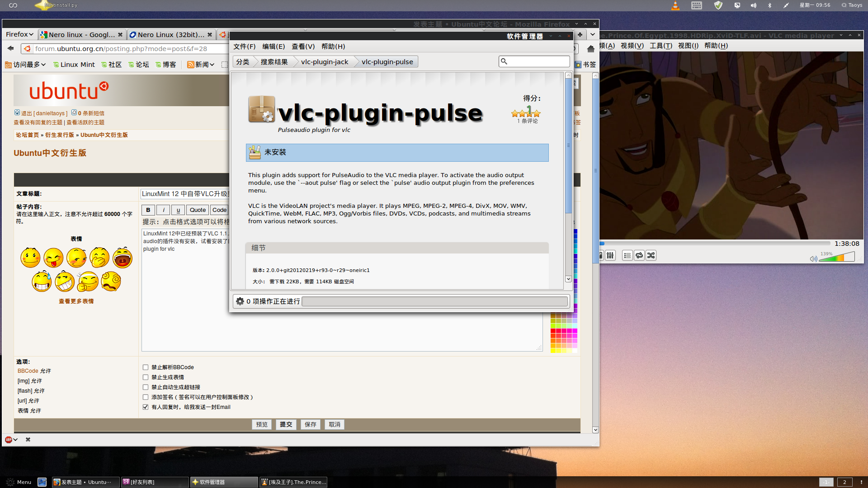
Task: Expand 访问最多 bookmarks folder
Action: pos(26,65)
